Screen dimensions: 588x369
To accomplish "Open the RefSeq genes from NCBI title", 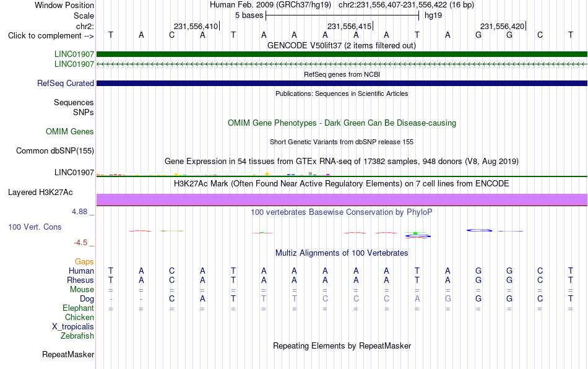I will coord(342,74).
